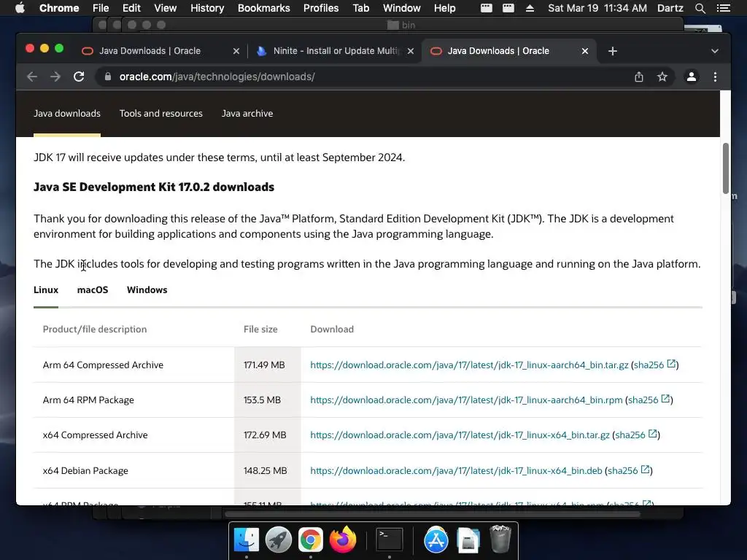The image size is (747, 560).
Task: Click the Dartz user name in menu bar
Action: pos(670,8)
